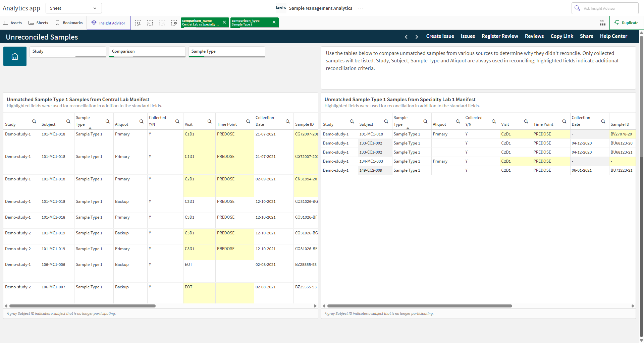This screenshot has height=343, width=644.
Task: Search Subject column in Central Lab table
Action: click(68, 121)
